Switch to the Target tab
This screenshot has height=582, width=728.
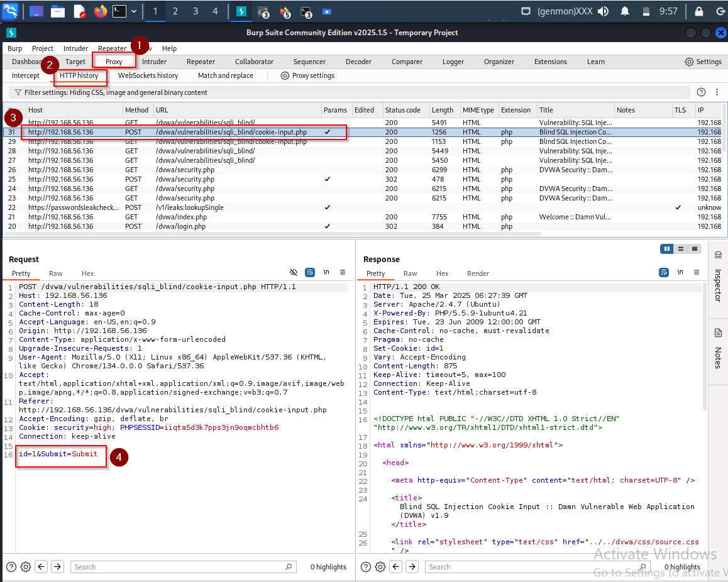[75, 62]
